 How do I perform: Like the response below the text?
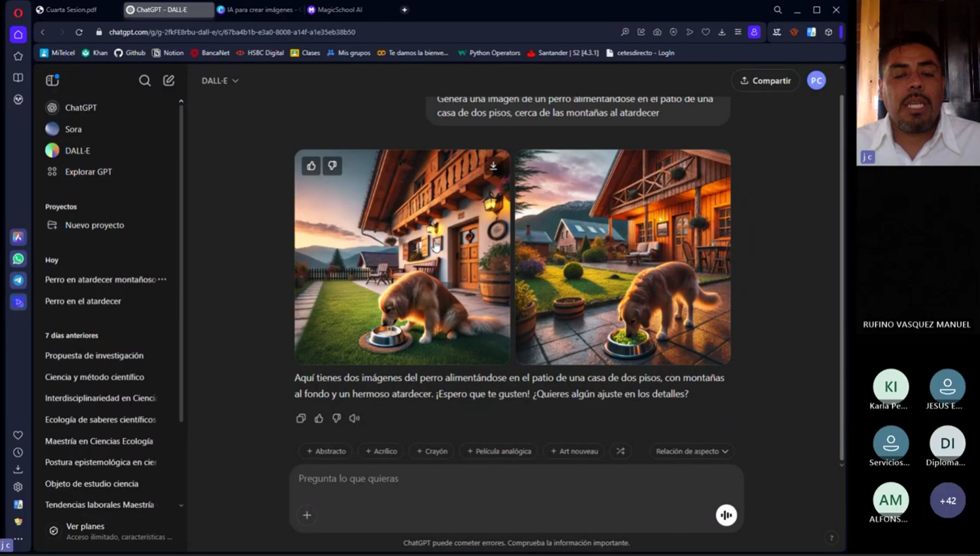tap(319, 418)
